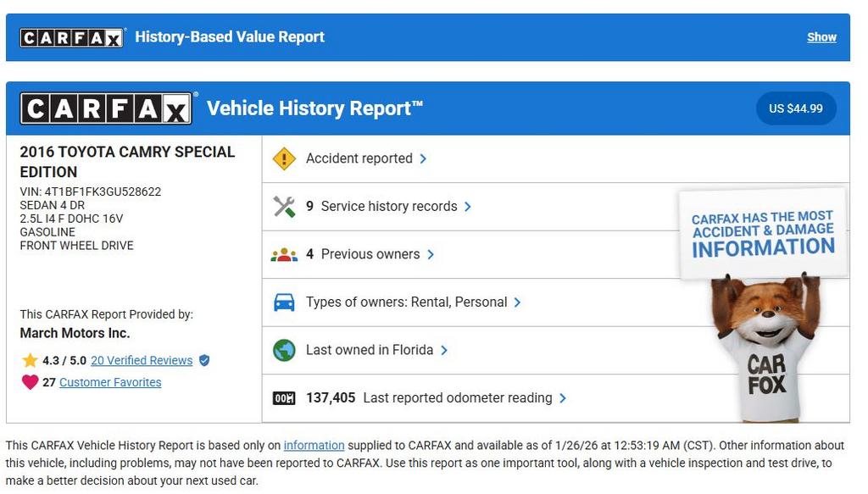Click the pink heart favorites icon
This screenshot has height=494, width=868.
[x=30, y=382]
